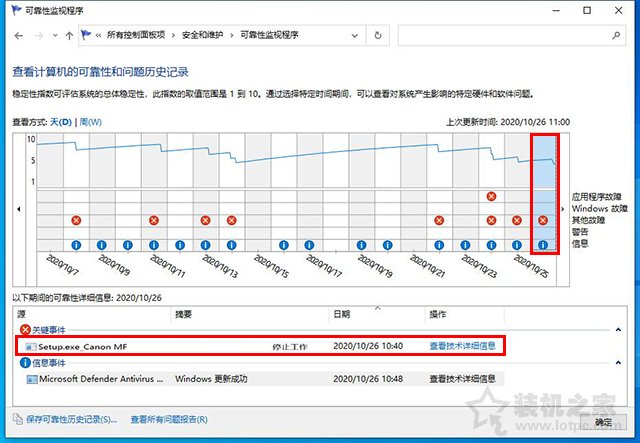Open the « breadcrumb overflow dropdown
This screenshot has width=640, height=443.
98,36
